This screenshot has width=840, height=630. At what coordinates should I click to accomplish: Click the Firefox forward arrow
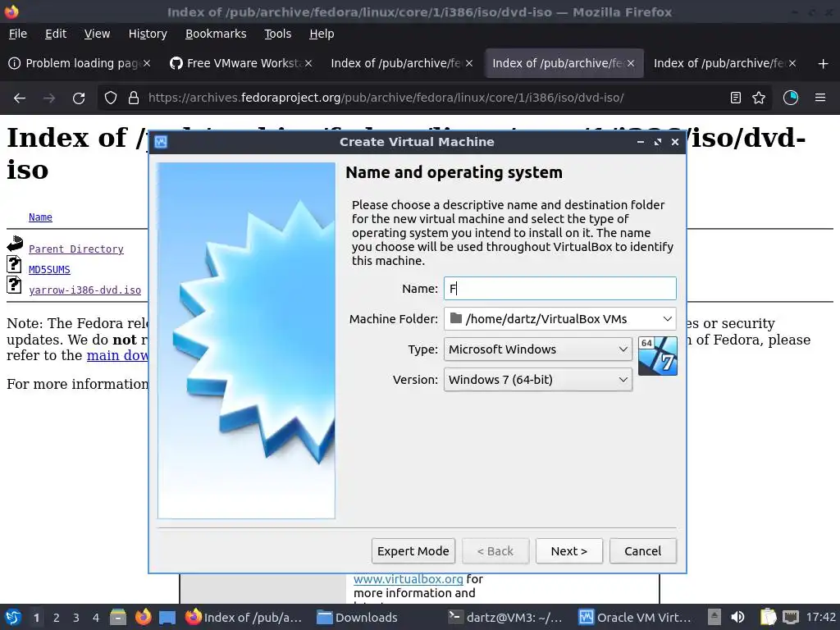coord(49,98)
